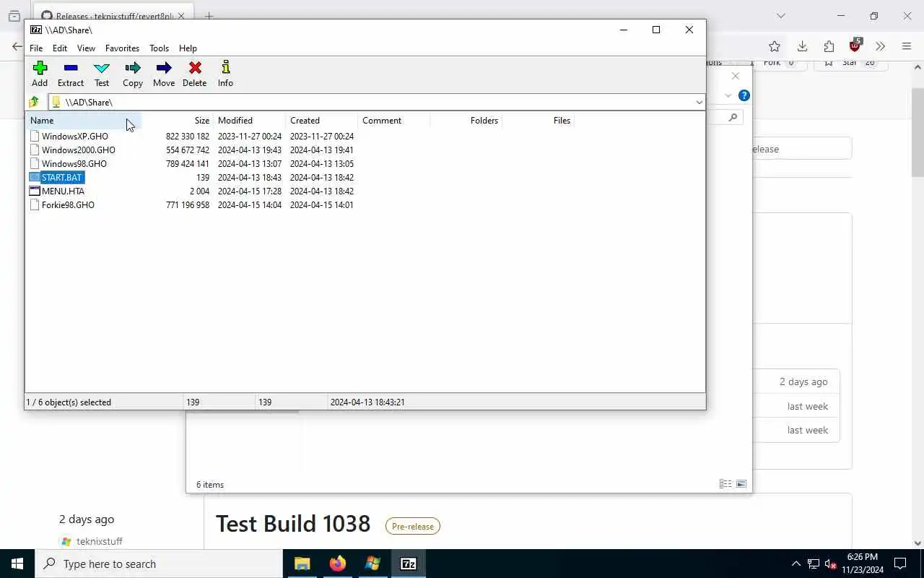Image resolution: width=924 pixels, height=578 pixels.
Task: Expand the Explorer ribbon chevron
Action: tap(728, 95)
